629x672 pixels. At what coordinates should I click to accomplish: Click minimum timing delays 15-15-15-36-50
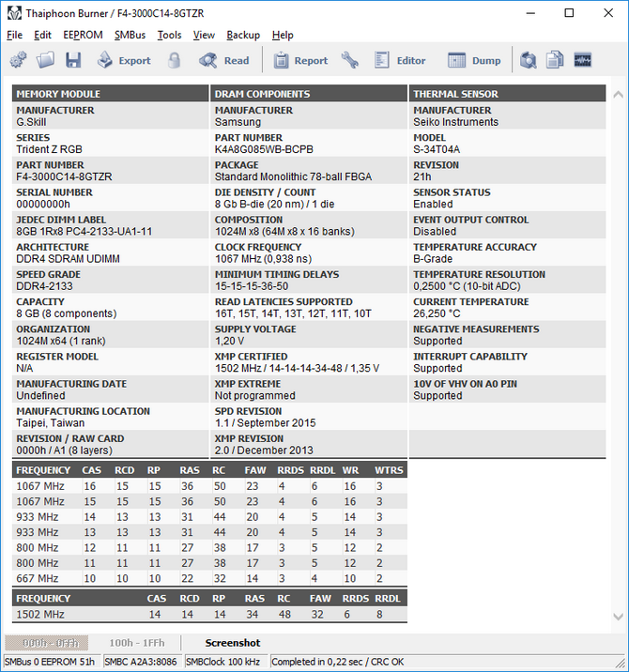[252, 286]
